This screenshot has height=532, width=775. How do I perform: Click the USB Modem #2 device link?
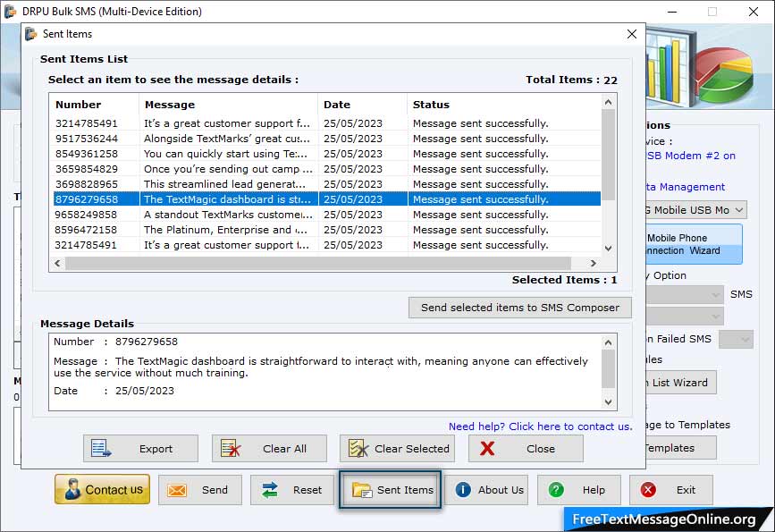[x=691, y=156]
